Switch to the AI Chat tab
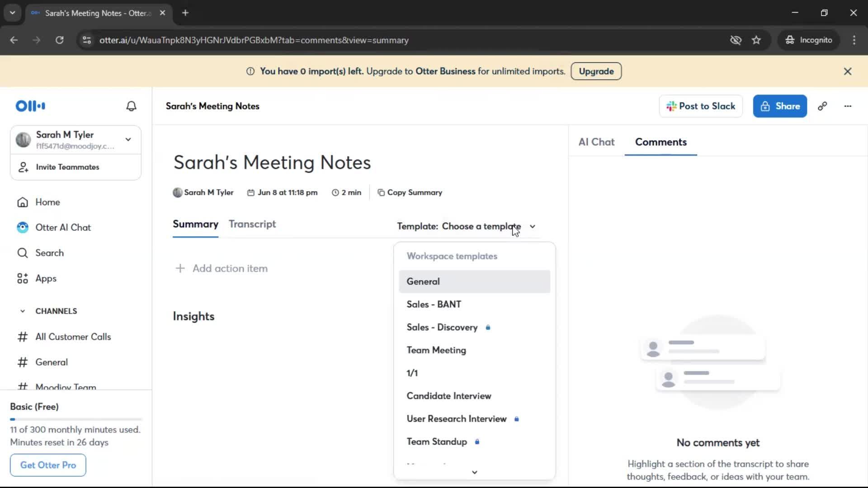The width and height of the screenshot is (868, 488). [x=596, y=142]
